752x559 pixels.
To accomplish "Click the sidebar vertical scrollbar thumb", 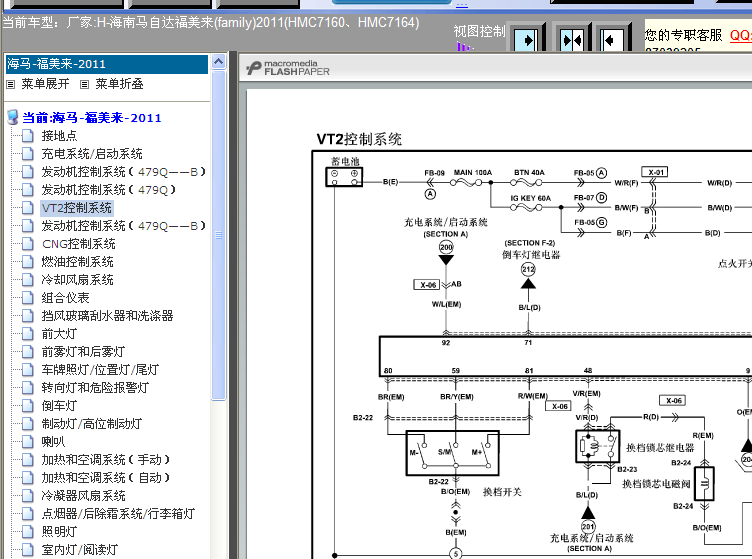I will coord(218,235).
